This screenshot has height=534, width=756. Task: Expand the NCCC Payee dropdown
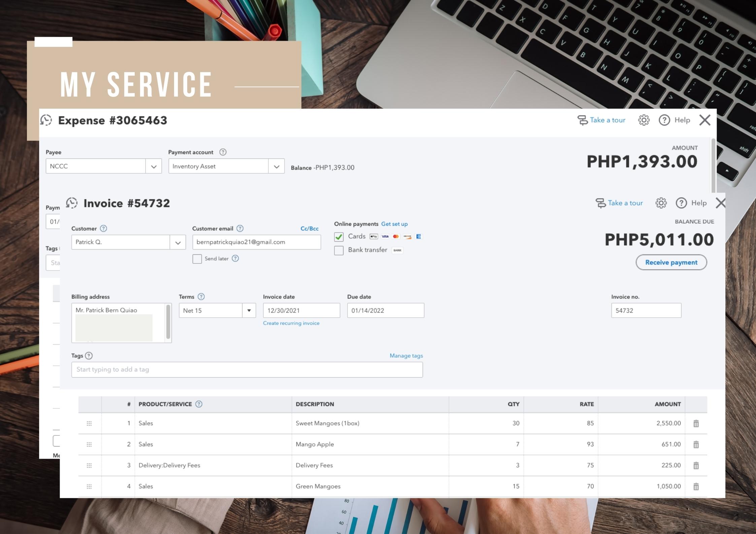point(154,167)
